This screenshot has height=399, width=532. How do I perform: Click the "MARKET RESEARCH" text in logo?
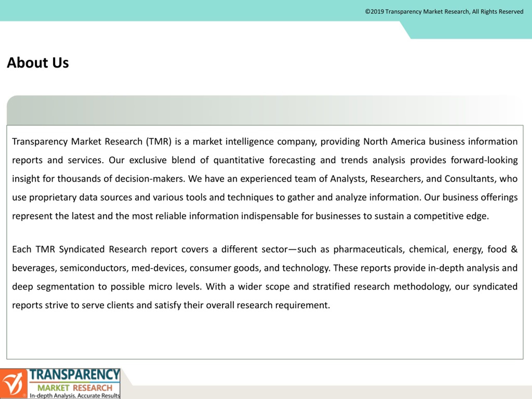tap(75, 388)
